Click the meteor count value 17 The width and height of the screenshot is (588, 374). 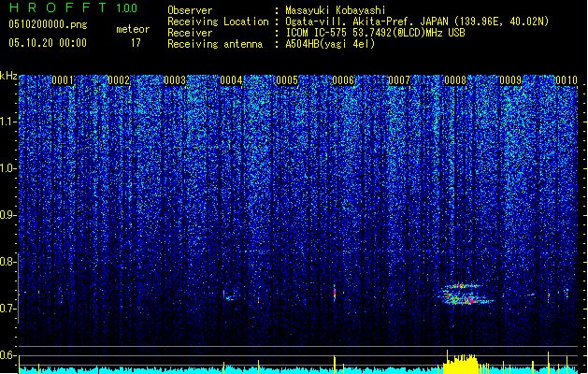[x=136, y=43]
